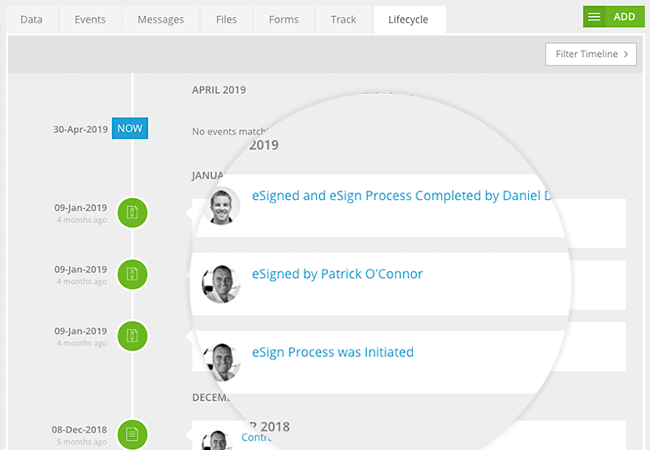650x450 pixels.
Task: Select the Files tab
Action: point(225,19)
